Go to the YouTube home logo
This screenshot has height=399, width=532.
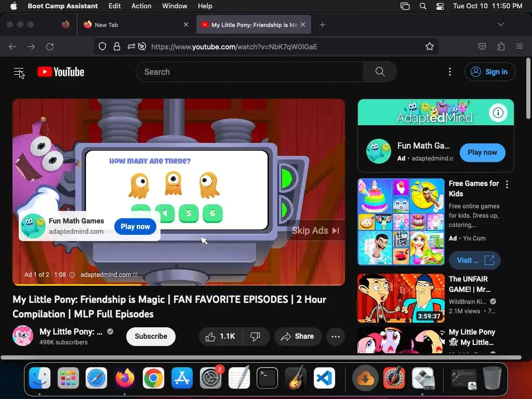pyautogui.click(x=61, y=72)
